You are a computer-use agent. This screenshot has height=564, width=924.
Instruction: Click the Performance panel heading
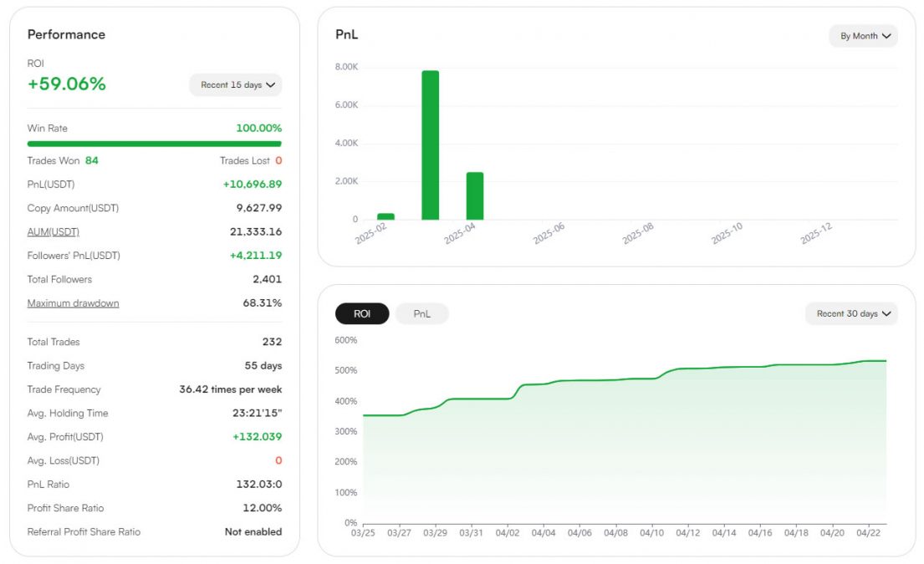[x=66, y=35]
